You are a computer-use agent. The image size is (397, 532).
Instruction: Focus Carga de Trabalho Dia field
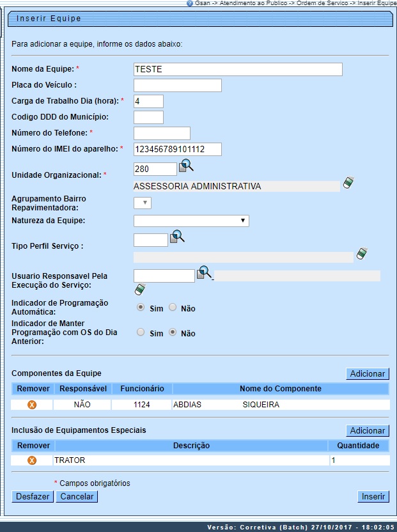(148, 101)
